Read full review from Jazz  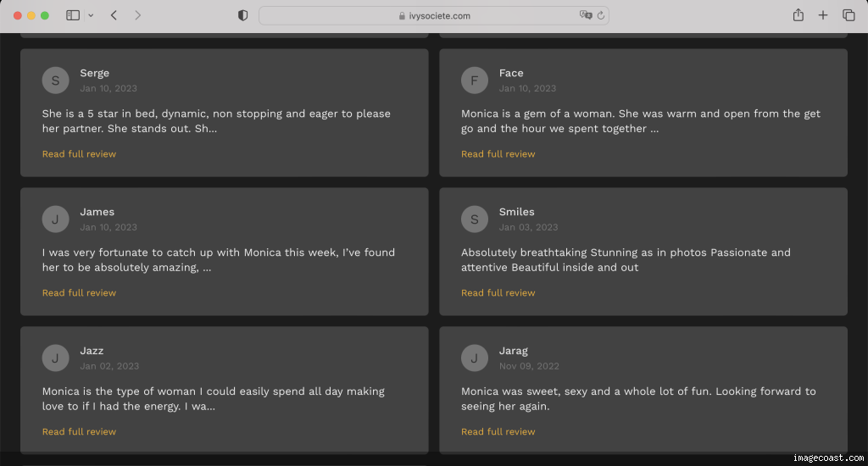point(79,432)
